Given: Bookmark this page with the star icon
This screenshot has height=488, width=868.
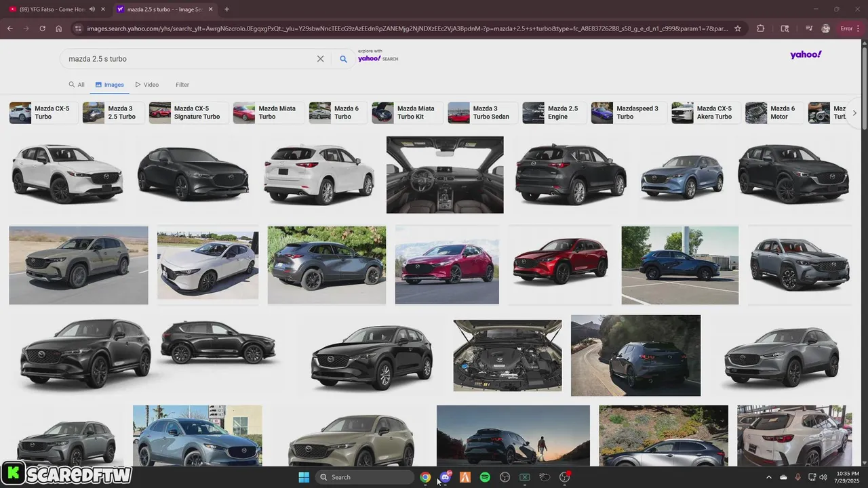Looking at the screenshot, I should pyautogui.click(x=738, y=28).
